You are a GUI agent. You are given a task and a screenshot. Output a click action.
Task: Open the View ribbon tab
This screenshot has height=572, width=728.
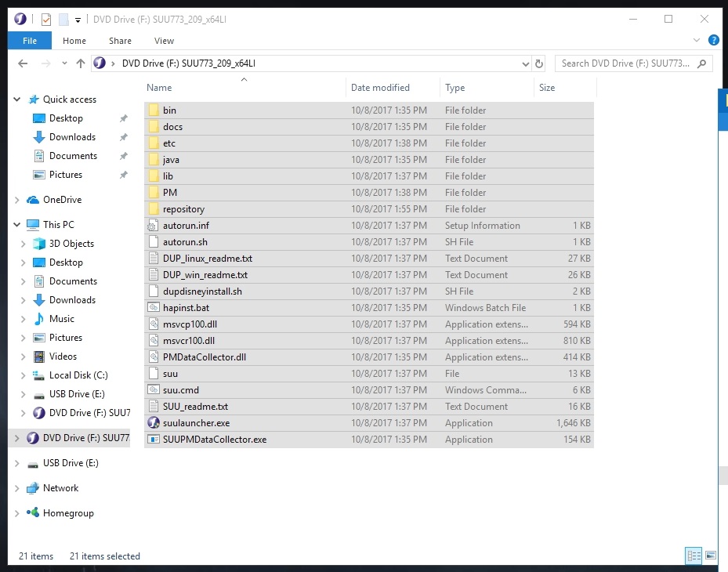click(164, 41)
